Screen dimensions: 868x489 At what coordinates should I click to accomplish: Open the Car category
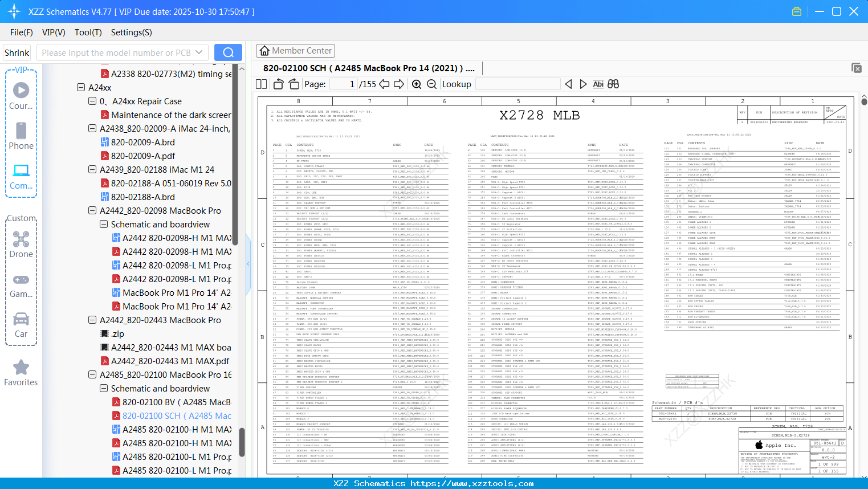tap(21, 325)
